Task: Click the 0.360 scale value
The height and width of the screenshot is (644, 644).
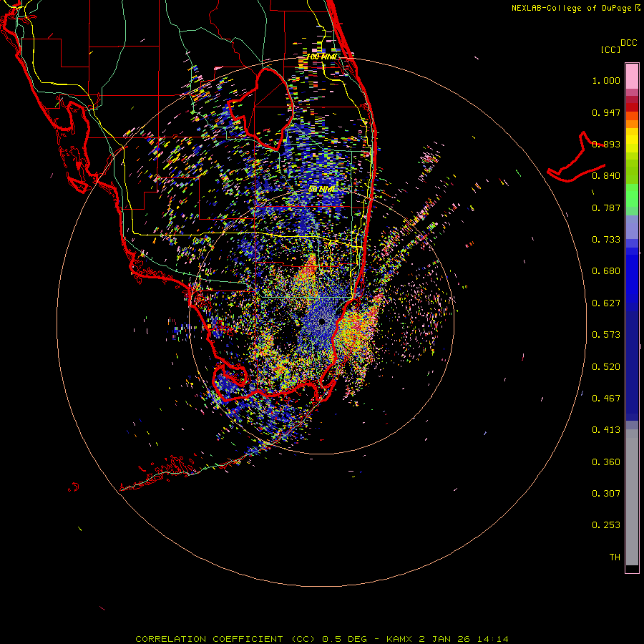Action: (606, 462)
